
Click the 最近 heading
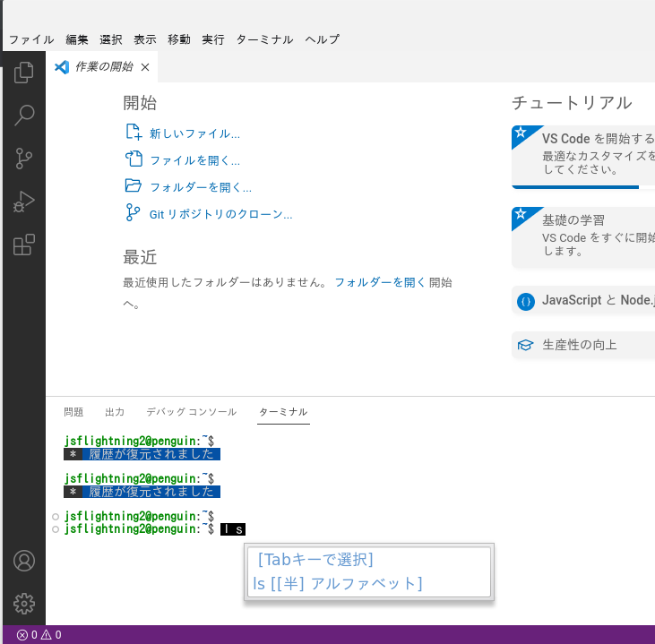pos(140,257)
